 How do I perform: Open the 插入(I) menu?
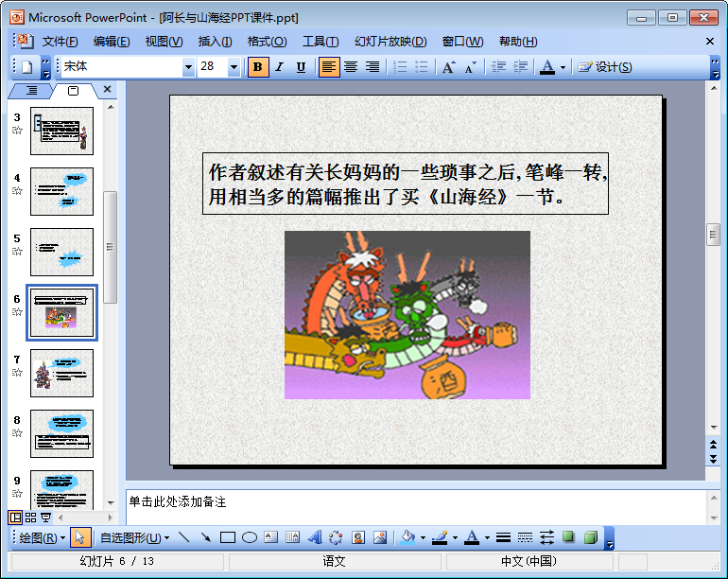tap(215, 42)
